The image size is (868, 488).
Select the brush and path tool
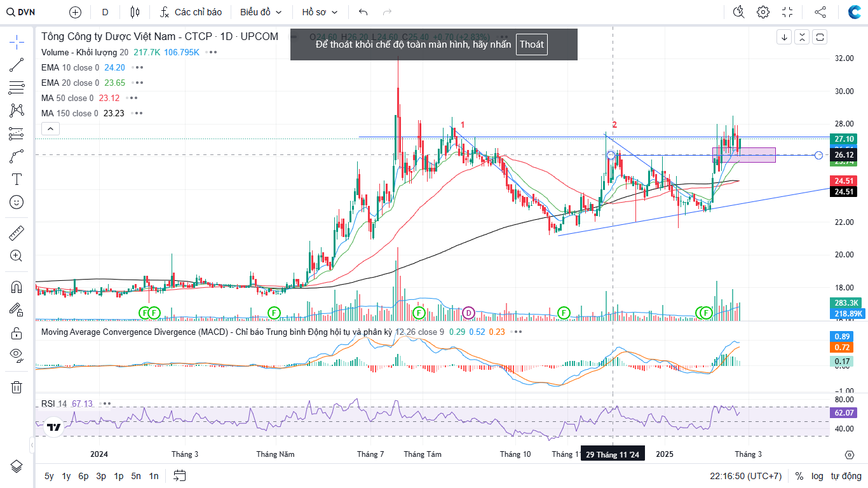[x=17, y=156]
